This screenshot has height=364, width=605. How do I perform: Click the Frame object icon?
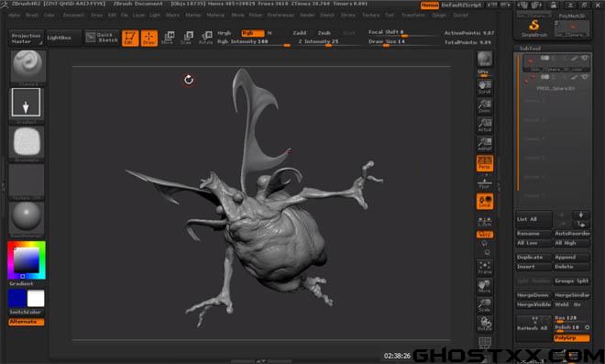[485, 267]
